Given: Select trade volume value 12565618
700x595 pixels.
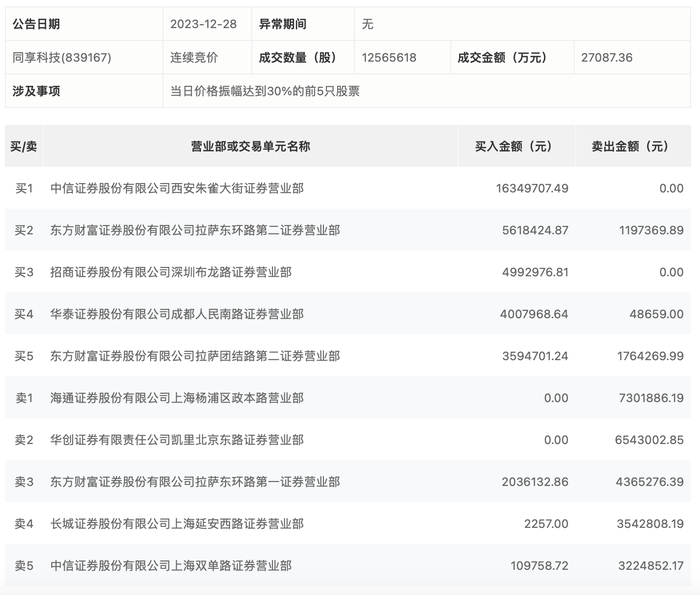Looking at the screenshot, I should pos(389,58).
